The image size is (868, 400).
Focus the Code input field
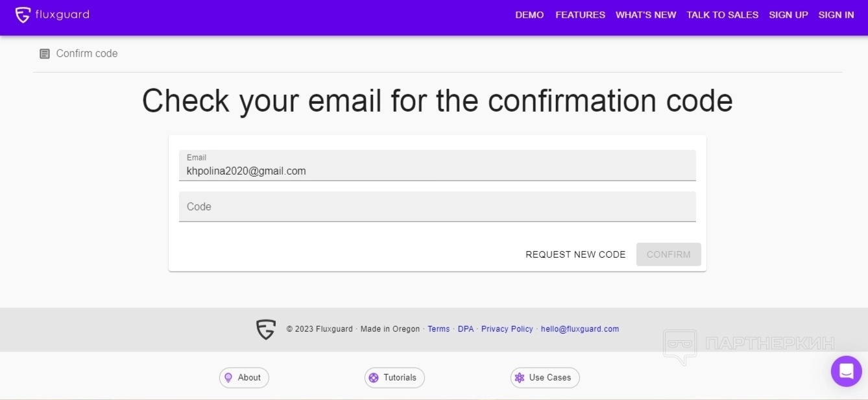coord(437,206)
